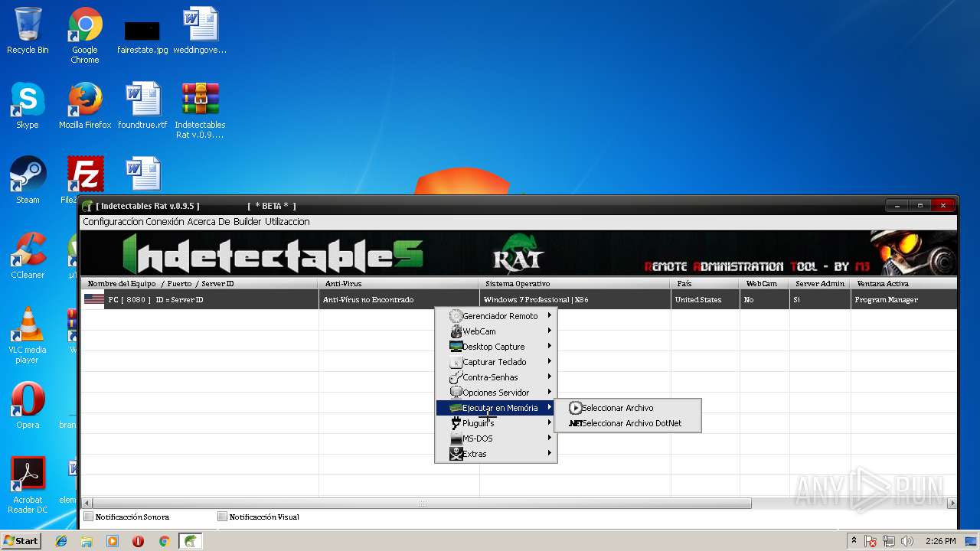Click the US flag in the server row
The width and height of the screenshot is (980, 551).
coord(94,300)
